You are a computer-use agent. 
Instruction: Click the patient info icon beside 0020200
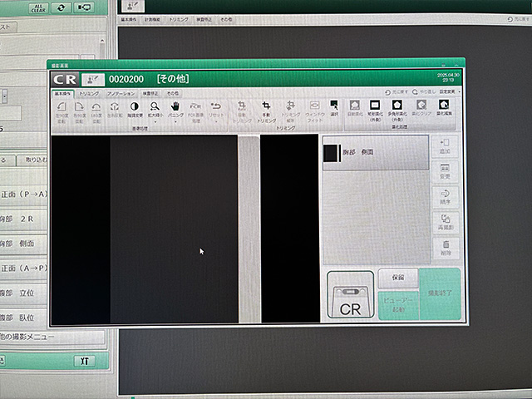pyautogui.click(x=93, y=80)
